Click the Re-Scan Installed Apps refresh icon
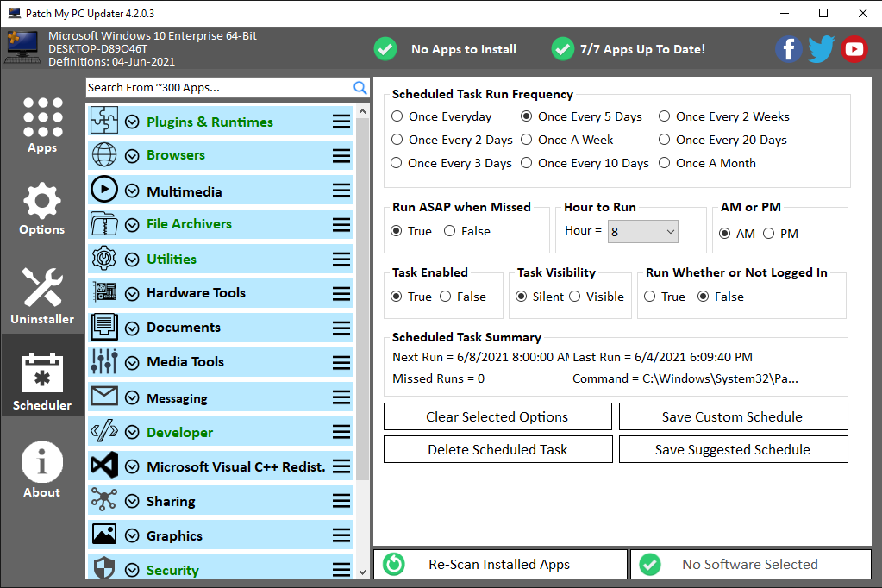 pos(393,565)
